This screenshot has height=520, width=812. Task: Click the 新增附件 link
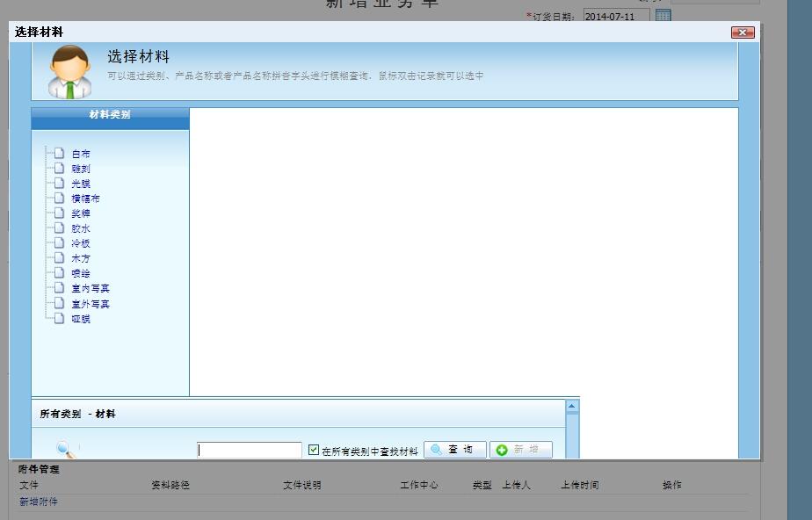tap(39, 502)
